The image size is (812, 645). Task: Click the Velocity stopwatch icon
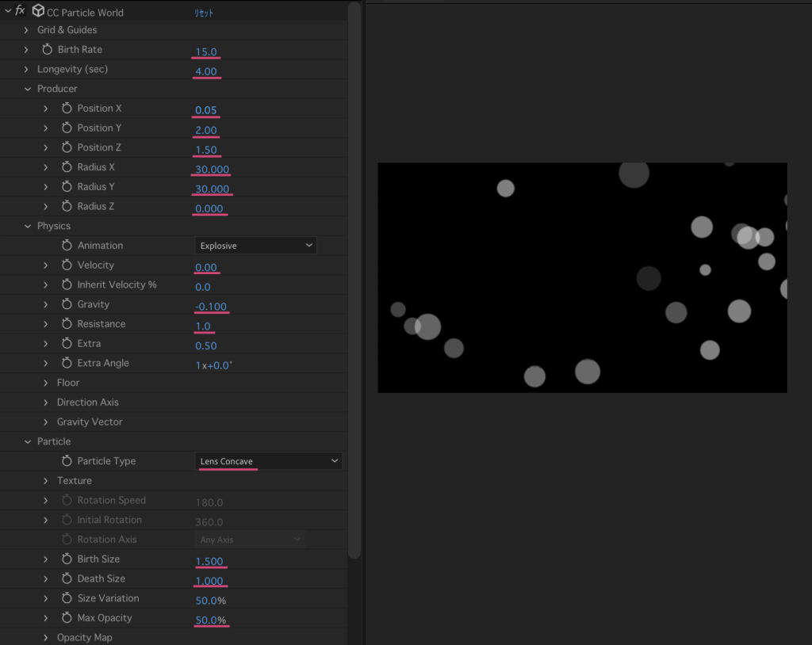point(68,265)
